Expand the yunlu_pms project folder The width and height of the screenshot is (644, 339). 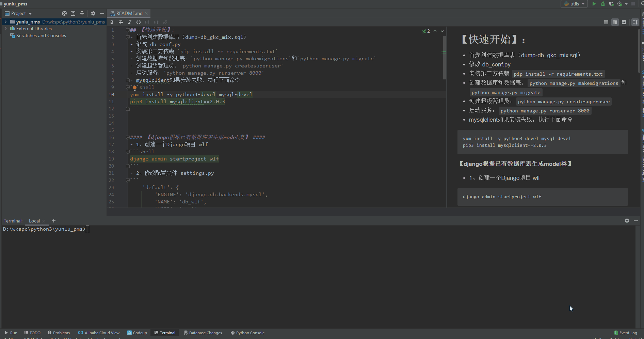[5, 21]
